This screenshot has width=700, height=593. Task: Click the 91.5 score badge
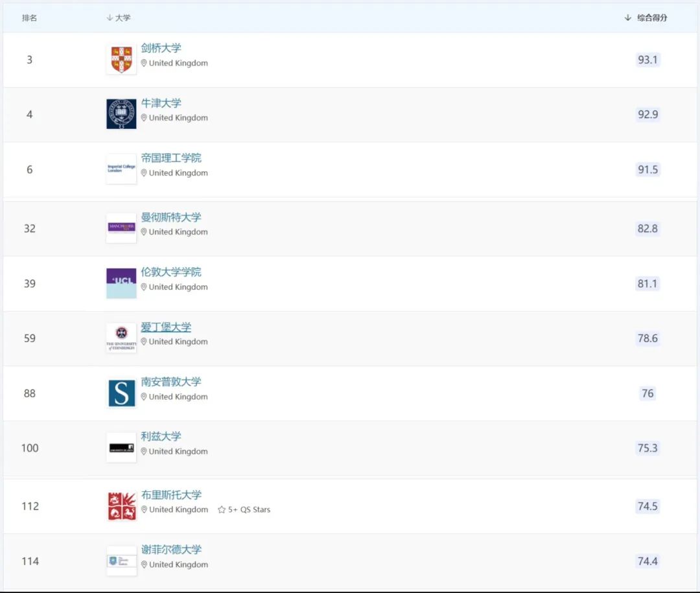click(x=647, y=169)
